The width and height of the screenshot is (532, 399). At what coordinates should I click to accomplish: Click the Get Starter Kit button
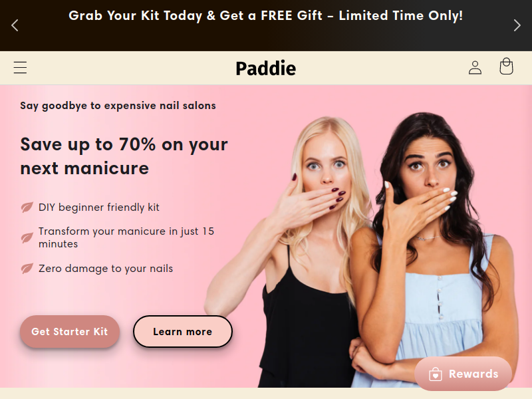click(70, 331)
